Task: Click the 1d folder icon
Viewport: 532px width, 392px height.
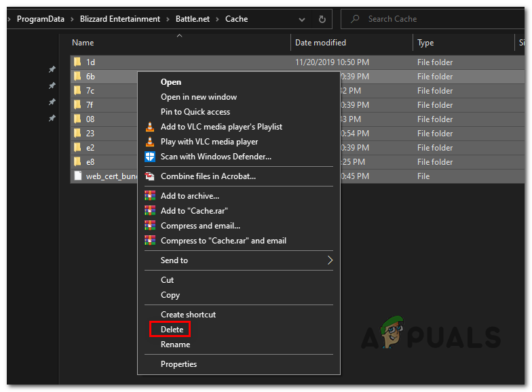Action: click(77, 62)
